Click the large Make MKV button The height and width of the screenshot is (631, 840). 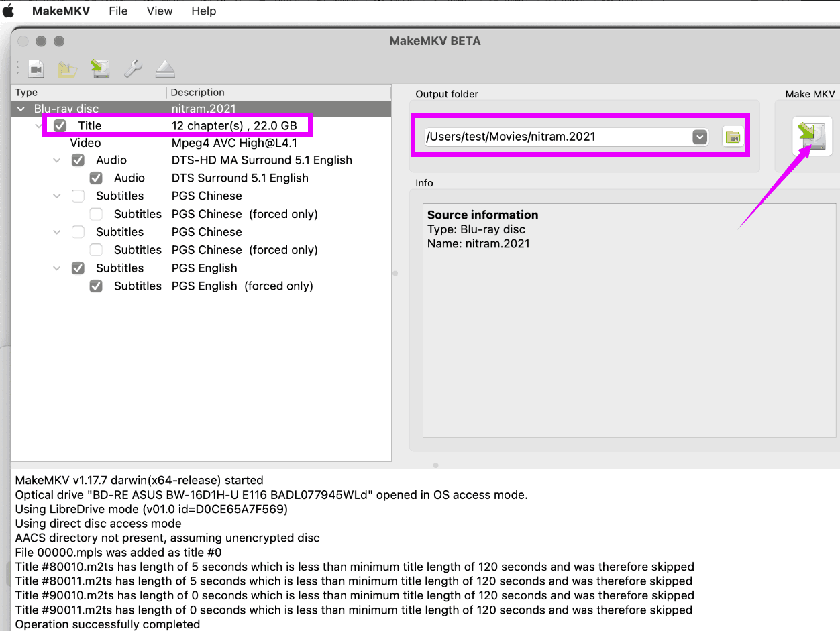click(812, 135)
